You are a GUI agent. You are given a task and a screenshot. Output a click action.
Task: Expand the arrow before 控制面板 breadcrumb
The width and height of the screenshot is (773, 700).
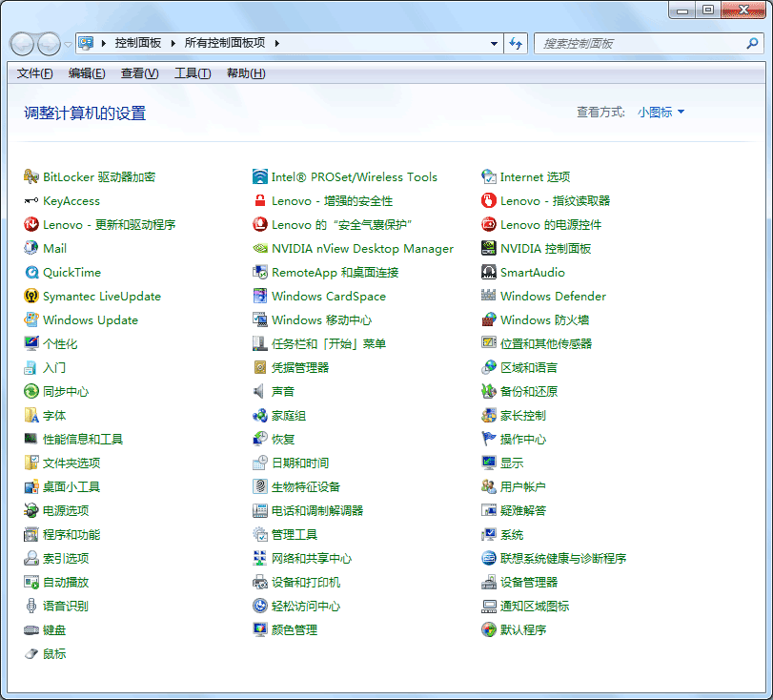pyautogui.click(x=104, y=44)
